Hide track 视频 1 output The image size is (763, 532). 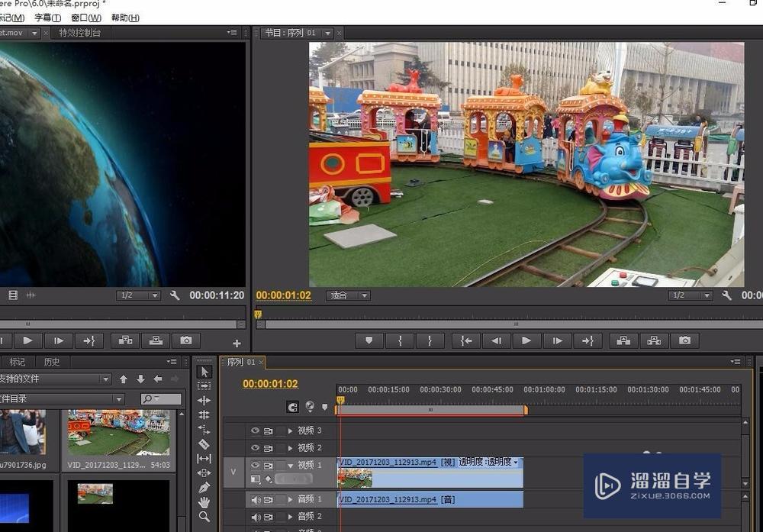[255, 466]
